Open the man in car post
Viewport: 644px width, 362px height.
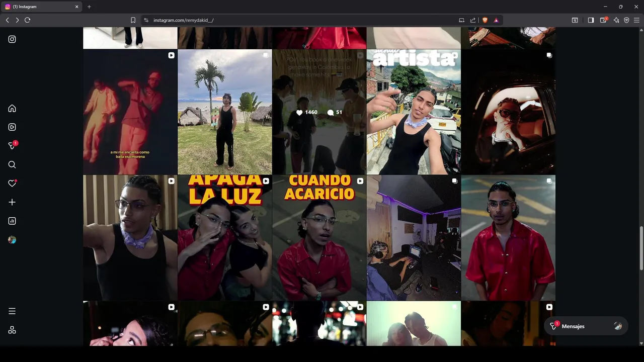point(508,112)
